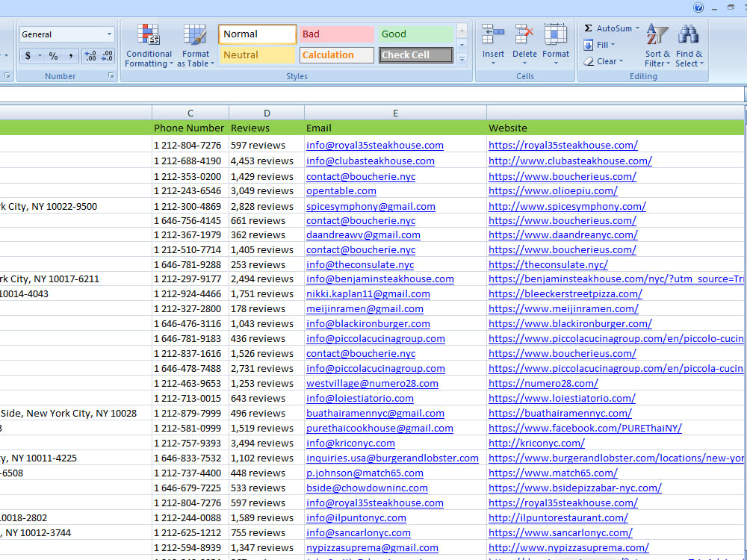Screen dimensions: 747x560
Task: Select the Neutral cell style
Action: point(257,55)
